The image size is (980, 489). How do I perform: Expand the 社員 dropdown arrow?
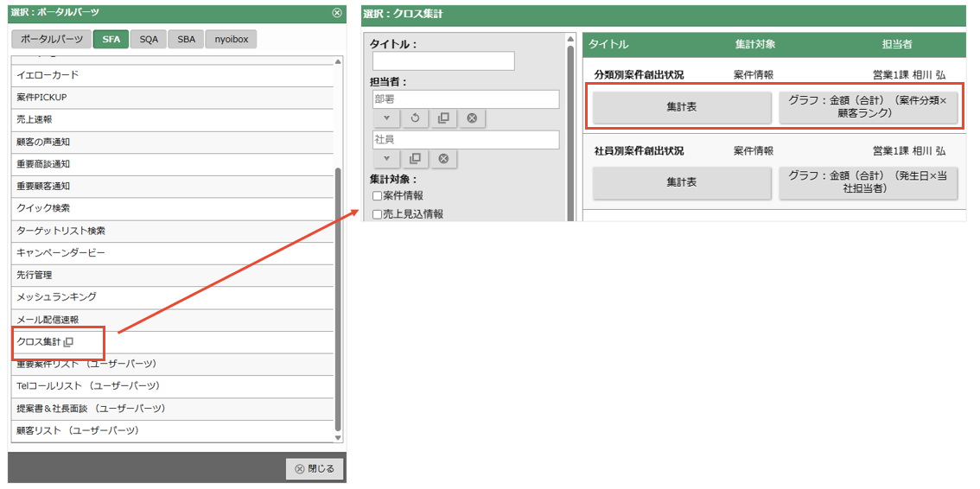(386, 159)
